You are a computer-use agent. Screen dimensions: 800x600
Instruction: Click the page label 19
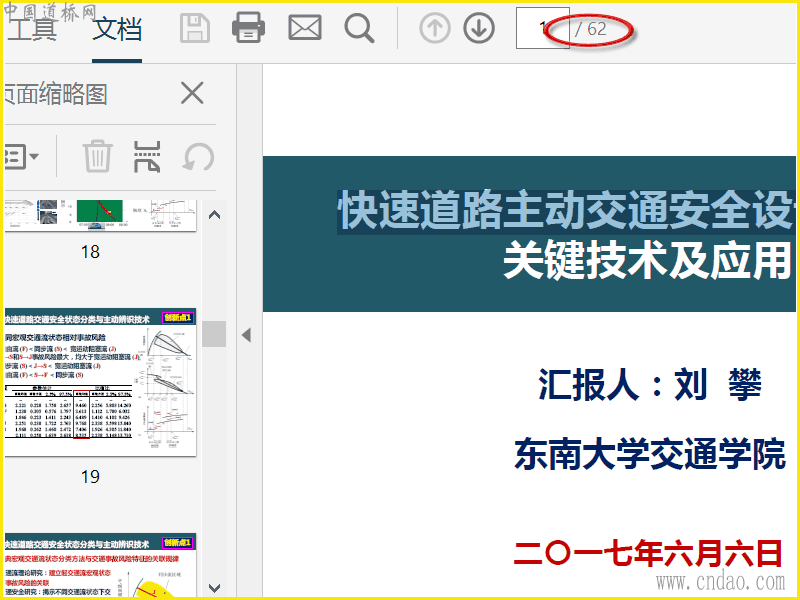click(x=90, y=477)
